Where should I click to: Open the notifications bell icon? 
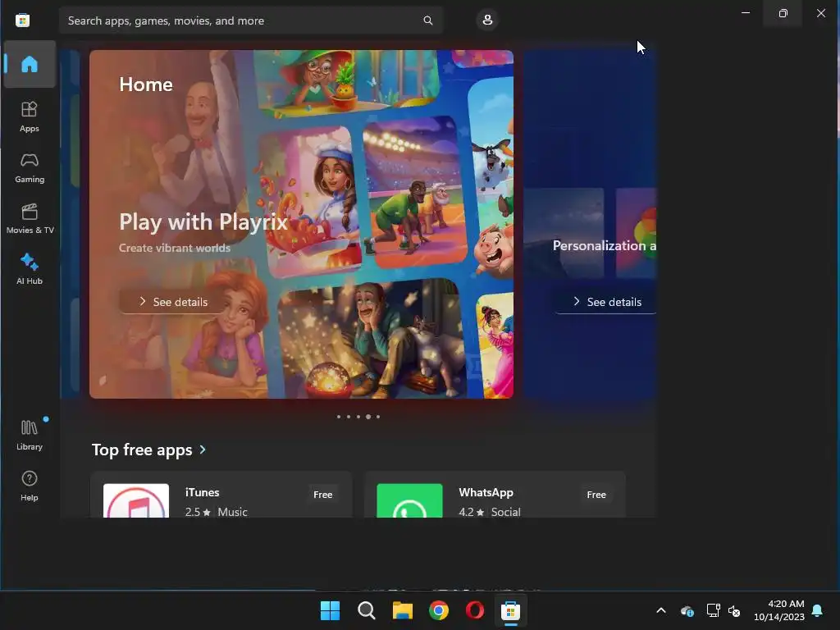pyautogui.click(x=818, y=610)
